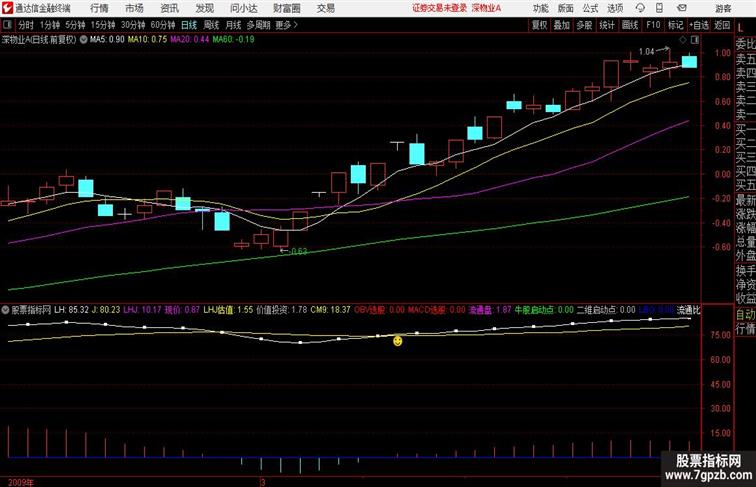Toggle the right side panel icon
Viewport: 756px width, 487px height.
click(x=695, y=40)
